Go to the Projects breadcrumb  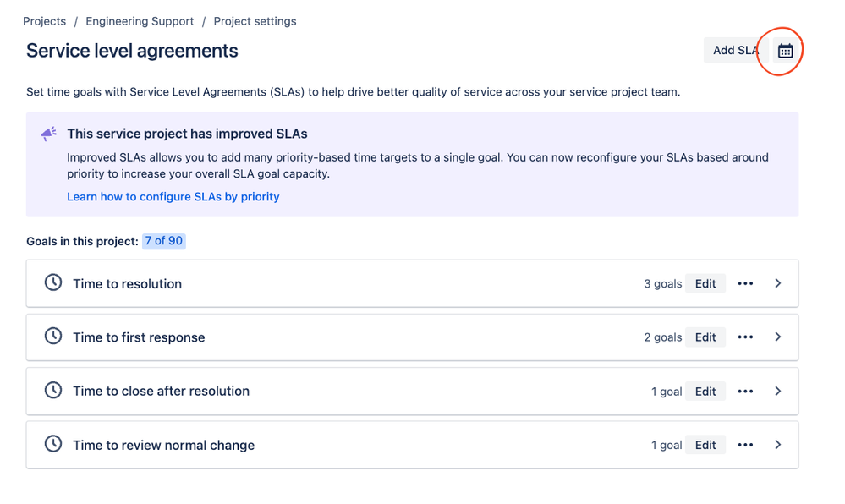44,21
